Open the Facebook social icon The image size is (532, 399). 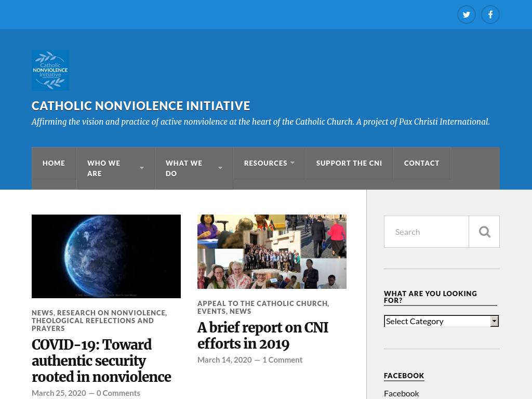[x=490, y=15]
